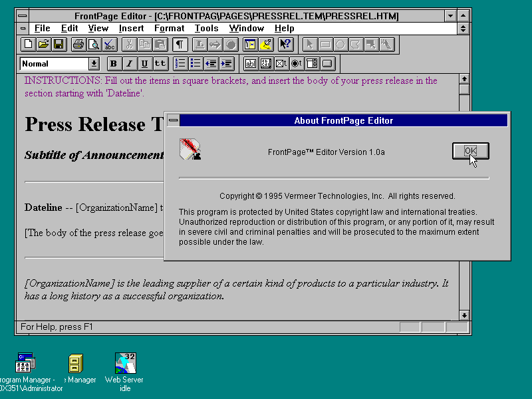
Task: Click the Decrease Indent icon
Action: 211,63
